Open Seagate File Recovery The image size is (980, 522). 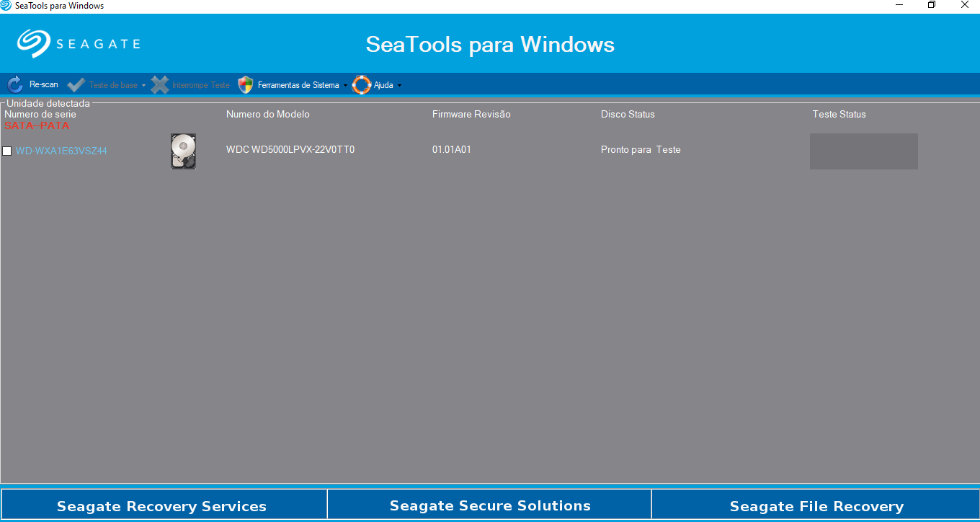pyautogui.click(x=816, y=506)
